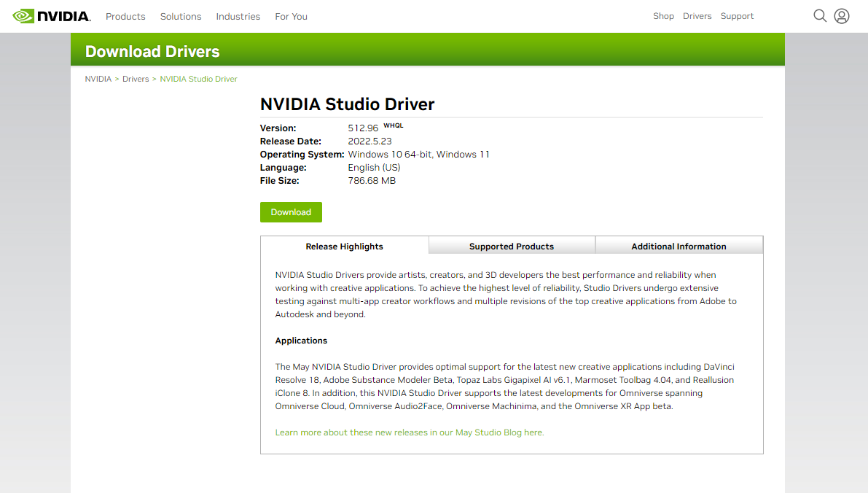Open the For You menu

click(292, 17)
